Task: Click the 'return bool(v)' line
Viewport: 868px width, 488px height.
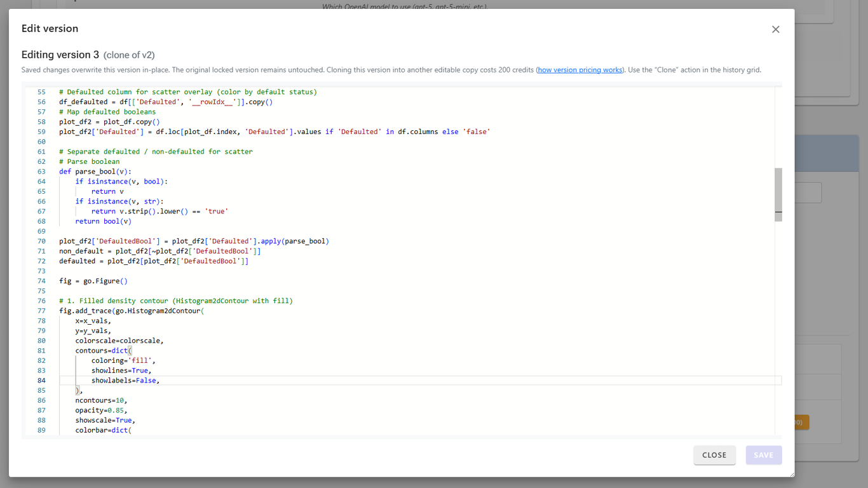Action: [x=104, y=221]
